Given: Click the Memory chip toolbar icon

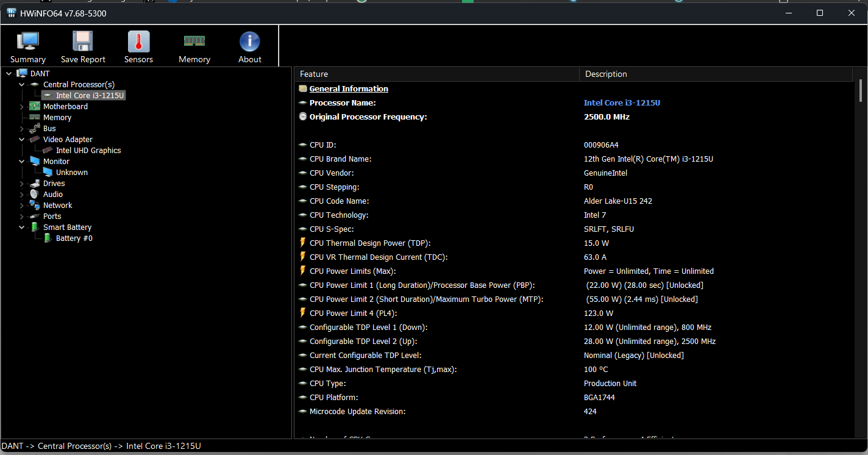Looking at the screenshot, I should [x=194, y=42].
